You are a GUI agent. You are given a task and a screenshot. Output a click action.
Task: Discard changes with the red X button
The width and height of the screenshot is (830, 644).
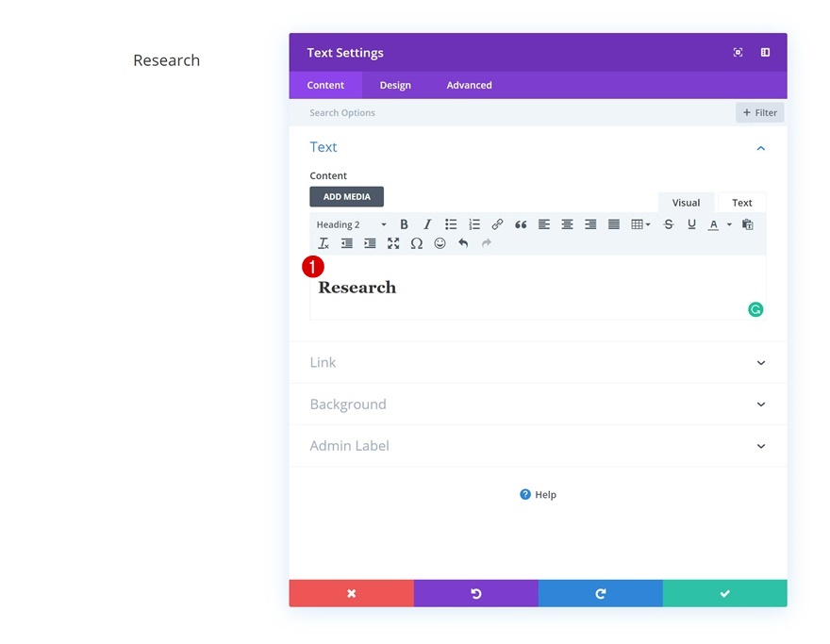352,593
